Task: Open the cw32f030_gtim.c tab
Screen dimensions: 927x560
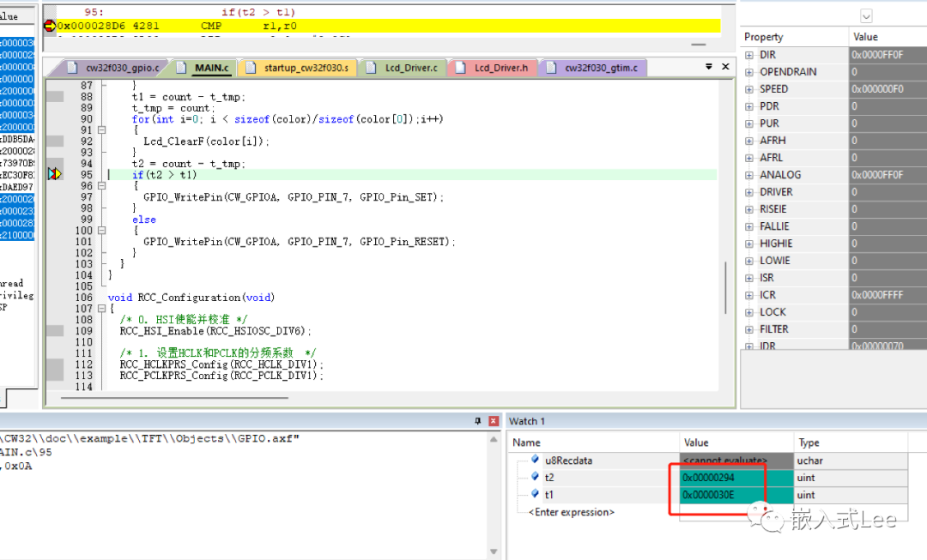Action: pyautogui.click(x=600, y=68)
